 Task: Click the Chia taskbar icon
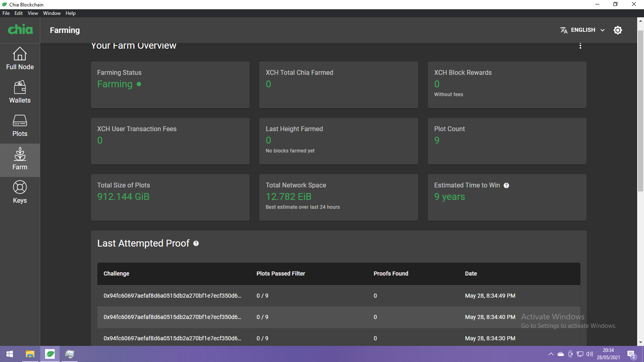pyautogui.click(x=50, y=354)
